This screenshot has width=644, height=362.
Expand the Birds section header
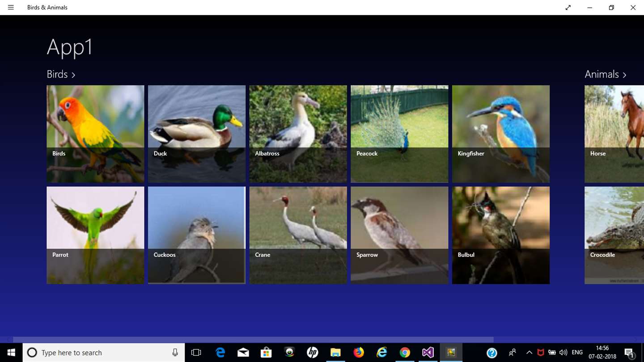(x=61, y=74)
